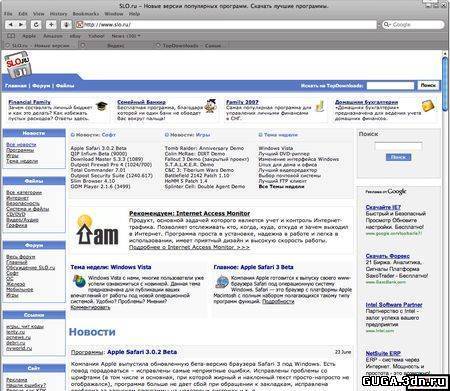Click the Google search magnifier icon
The image size is (450, 391).
click(x=387, y=24)
